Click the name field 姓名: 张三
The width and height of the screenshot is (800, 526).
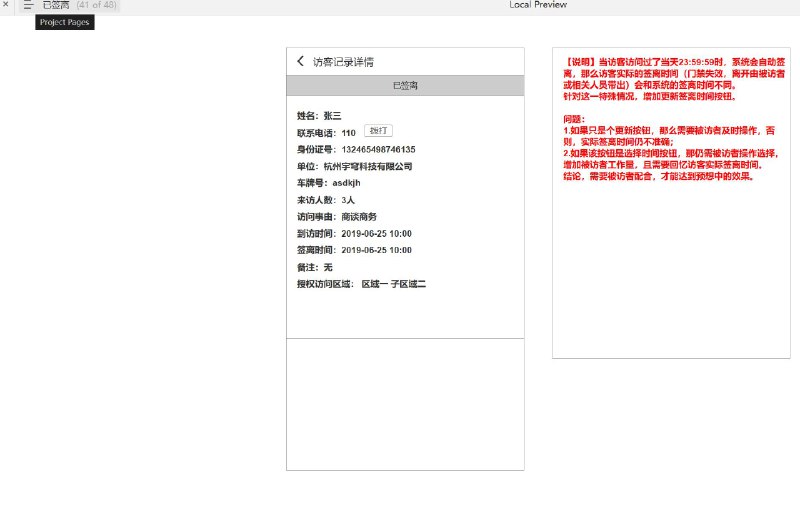tap(319, 116)
